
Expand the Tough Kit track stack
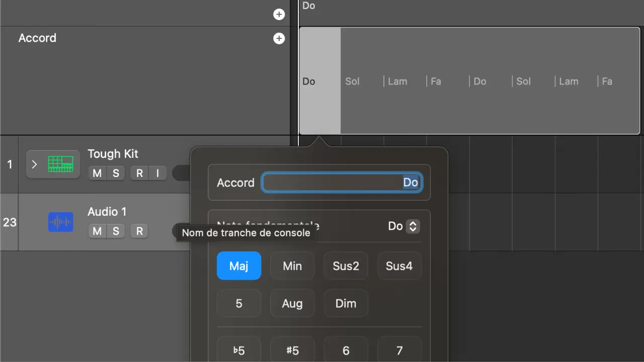coord(34,164)
